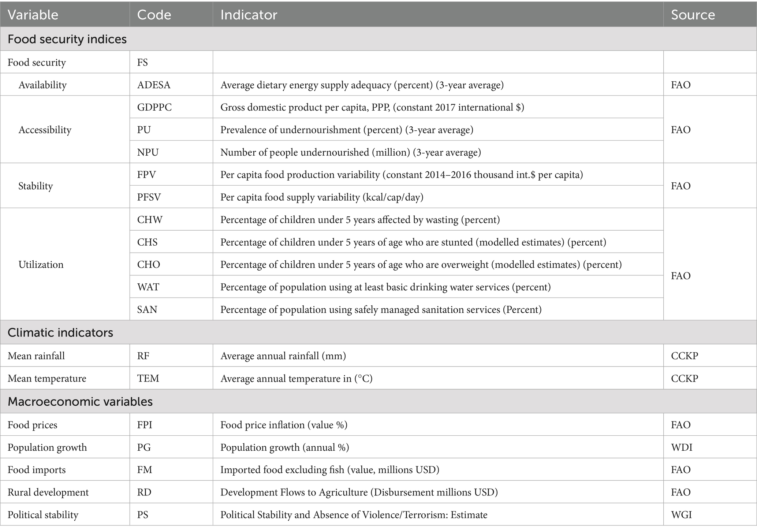Select the Rural development variable cell

48,492
